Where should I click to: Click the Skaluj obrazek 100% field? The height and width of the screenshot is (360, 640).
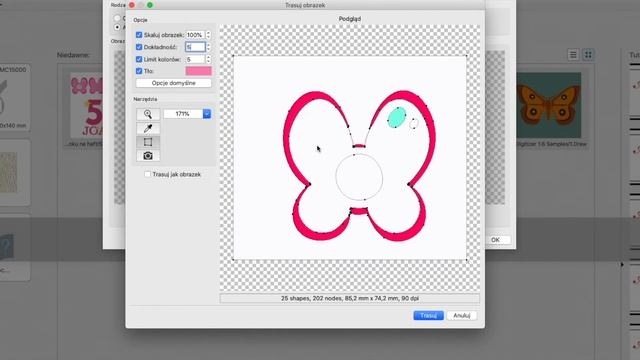(195, 35)
